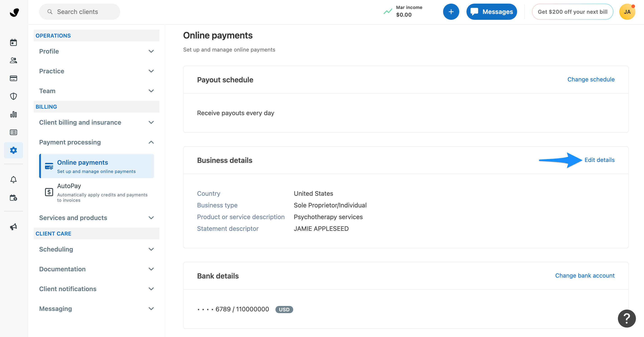The height and width of the screenshot is (337, 644).
Task: Click the USD currency badge
Action: coord(284,310)
